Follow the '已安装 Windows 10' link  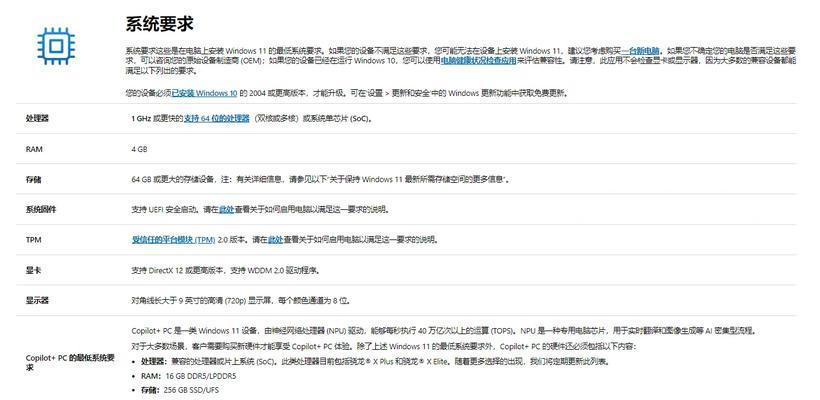[x=204, y=93]
